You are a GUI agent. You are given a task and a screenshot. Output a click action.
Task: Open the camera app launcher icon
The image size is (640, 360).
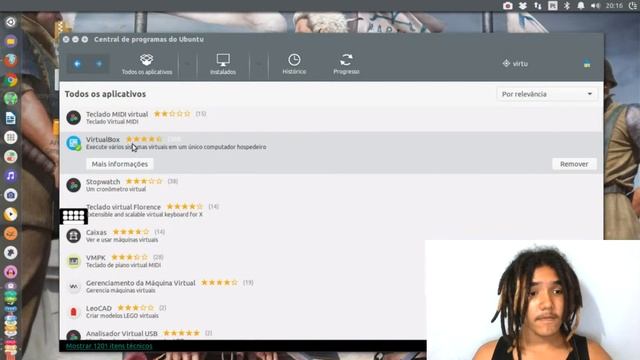tap(11, 195)
